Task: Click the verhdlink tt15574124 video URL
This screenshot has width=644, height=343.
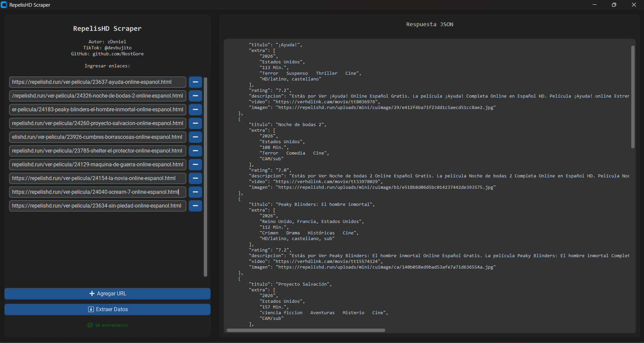Action: (x=328, y=262)
